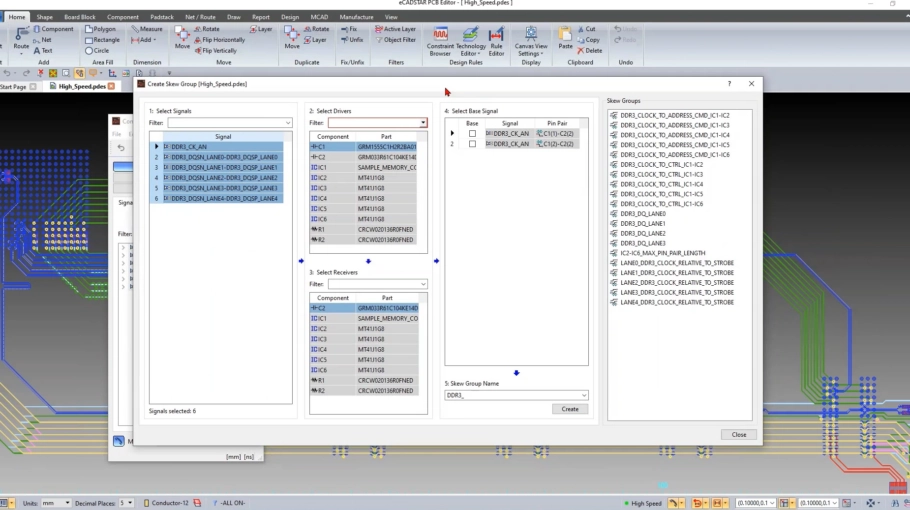This screenshot has height=510, width=910.
Task: Click the Close button in dialog
Action: (x=739, y=435)
